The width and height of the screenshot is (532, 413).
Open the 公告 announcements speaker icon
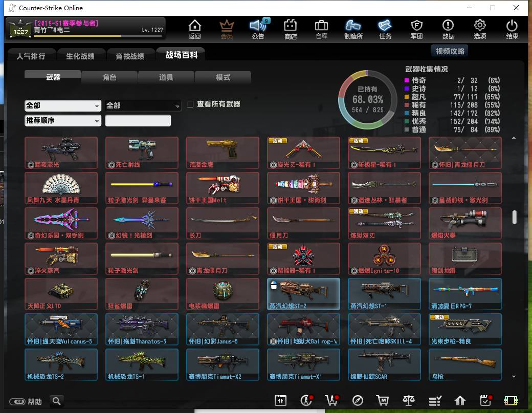click(258, 29)
